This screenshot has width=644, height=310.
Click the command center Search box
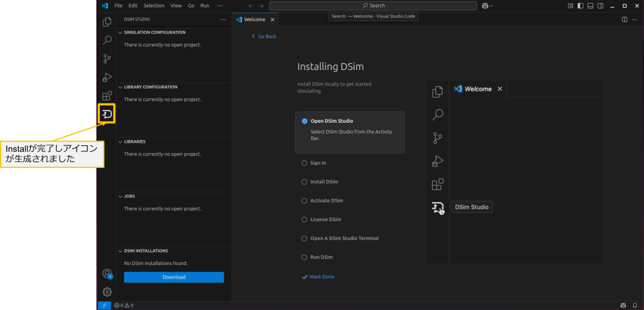point(373,6)
